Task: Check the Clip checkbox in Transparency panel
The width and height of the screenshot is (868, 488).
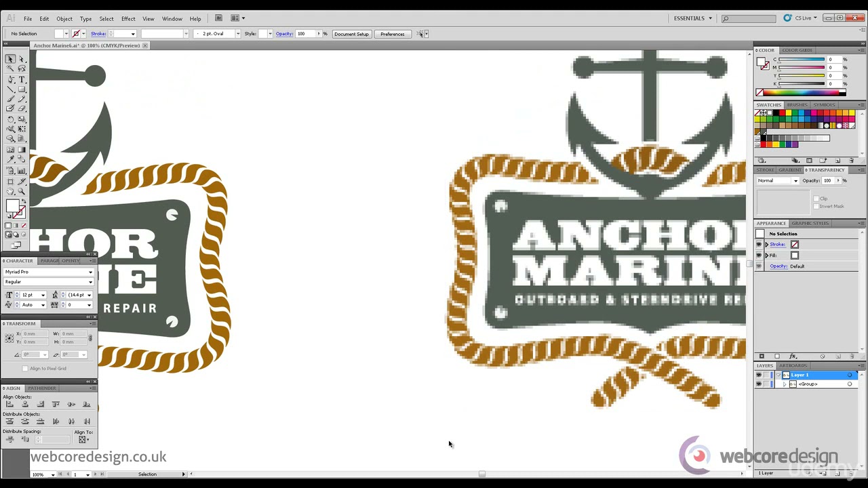Action: pyautogui.click(x=816, y=199)
